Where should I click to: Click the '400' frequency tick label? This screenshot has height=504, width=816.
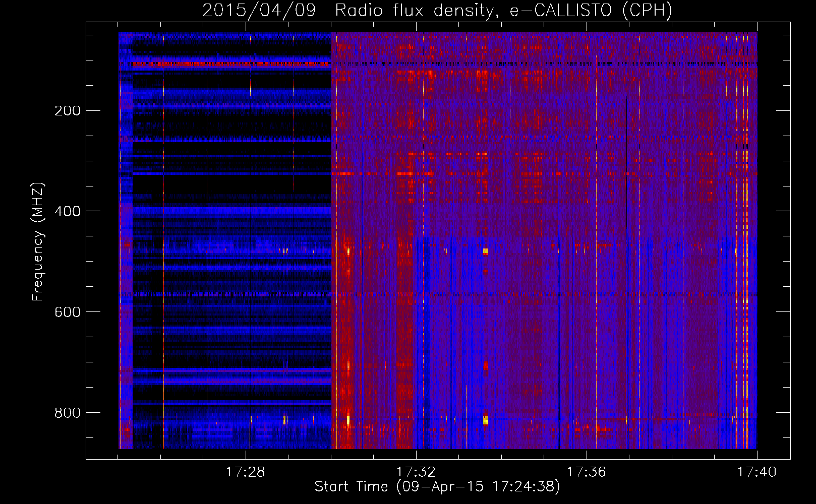[x=68, y=211]
